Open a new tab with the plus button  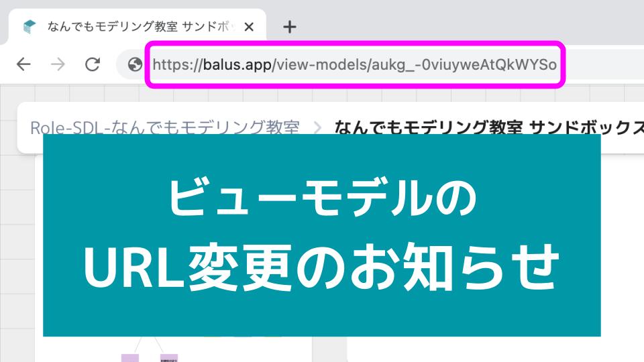click(290, 27)
